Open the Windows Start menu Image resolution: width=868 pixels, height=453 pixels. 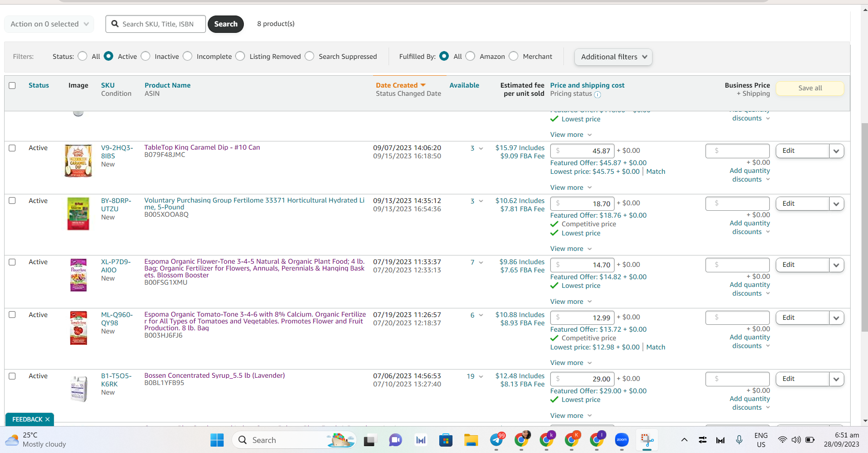[x=217, y=440]
